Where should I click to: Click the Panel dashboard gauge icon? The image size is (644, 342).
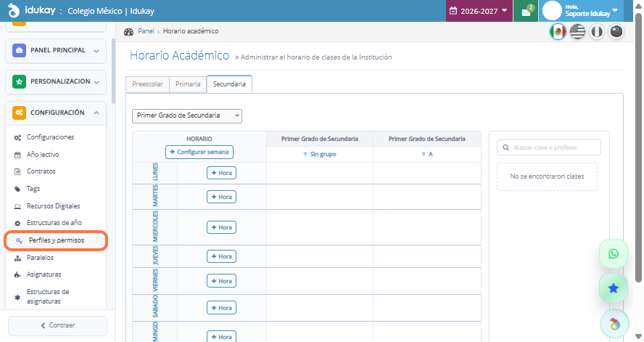click(x=128, y=32)
